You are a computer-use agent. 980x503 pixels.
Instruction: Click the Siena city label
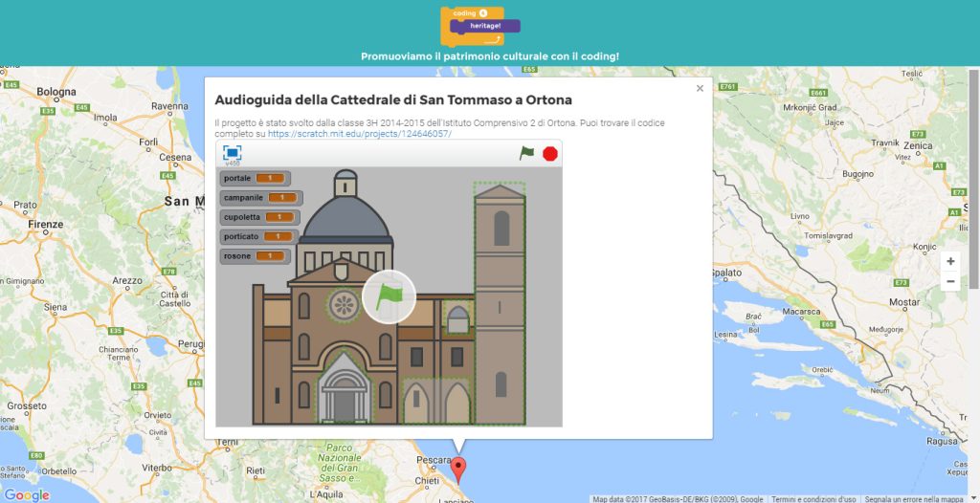click(x=55, y=307)
